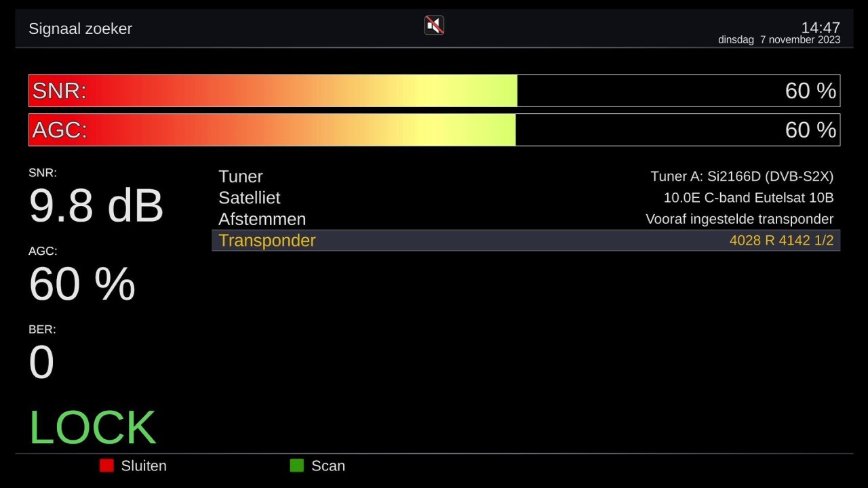Click the muted speaker icon
Image resolution: width=868 pixels, height=488 pixels.
point(434,26)
